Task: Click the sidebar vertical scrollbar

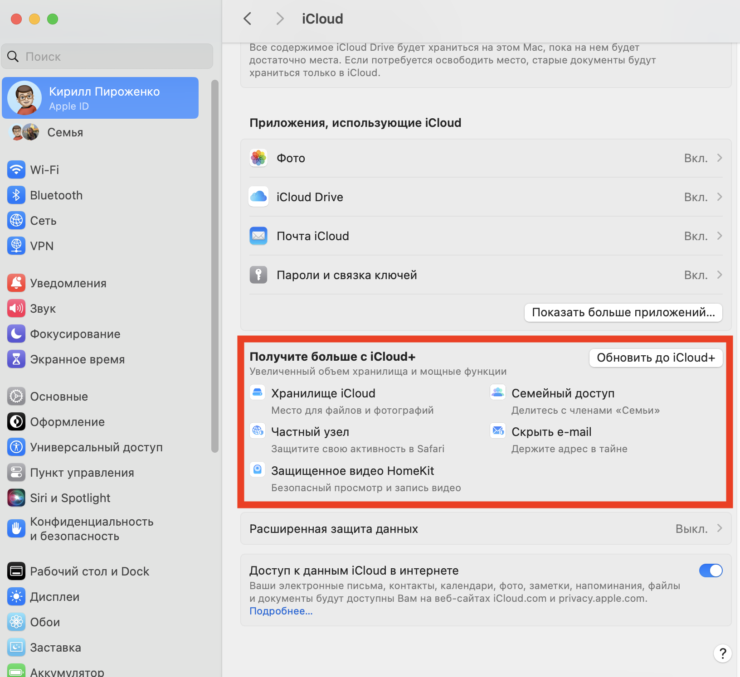Action: coord(215,267)
